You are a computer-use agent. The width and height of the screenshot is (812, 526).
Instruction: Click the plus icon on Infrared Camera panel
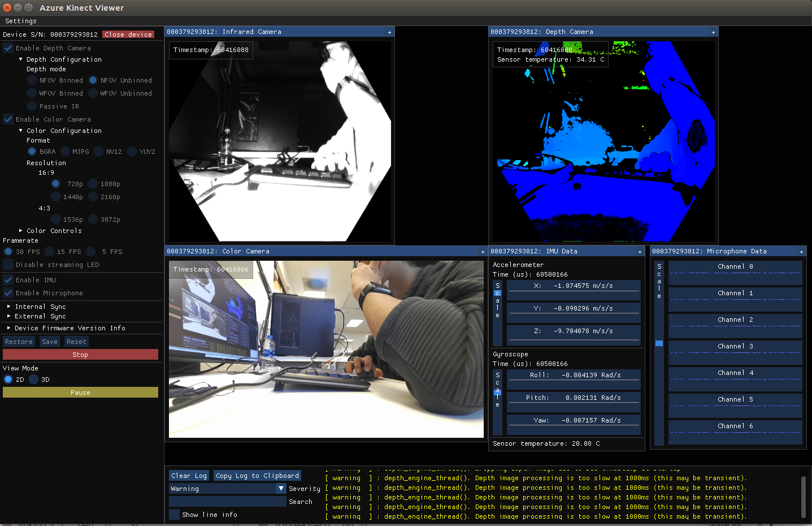389,32
